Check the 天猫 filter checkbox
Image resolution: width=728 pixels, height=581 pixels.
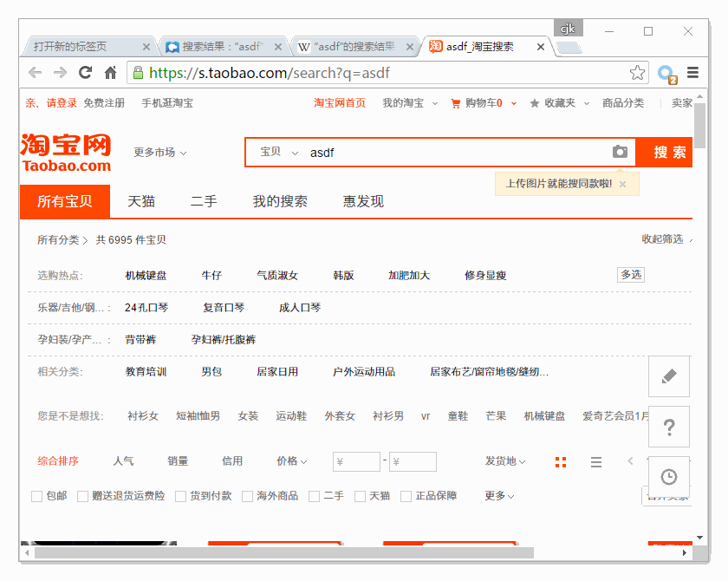360,497
